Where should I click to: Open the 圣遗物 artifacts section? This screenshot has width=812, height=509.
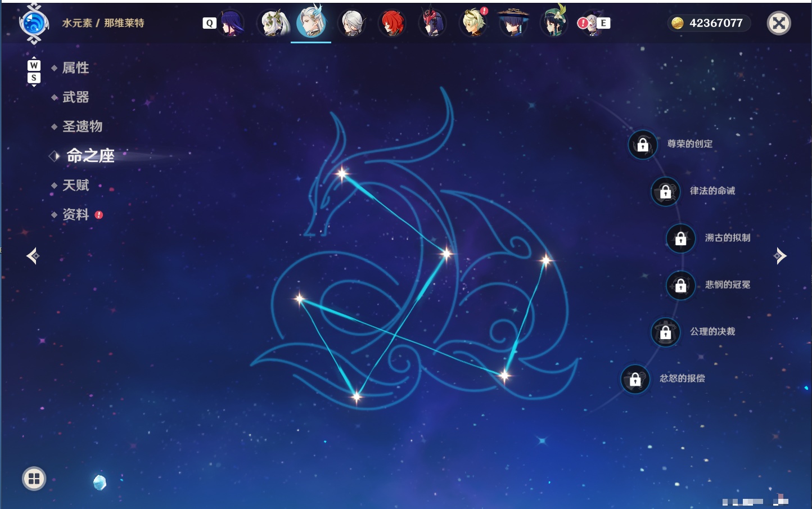[x=82, y=127]
